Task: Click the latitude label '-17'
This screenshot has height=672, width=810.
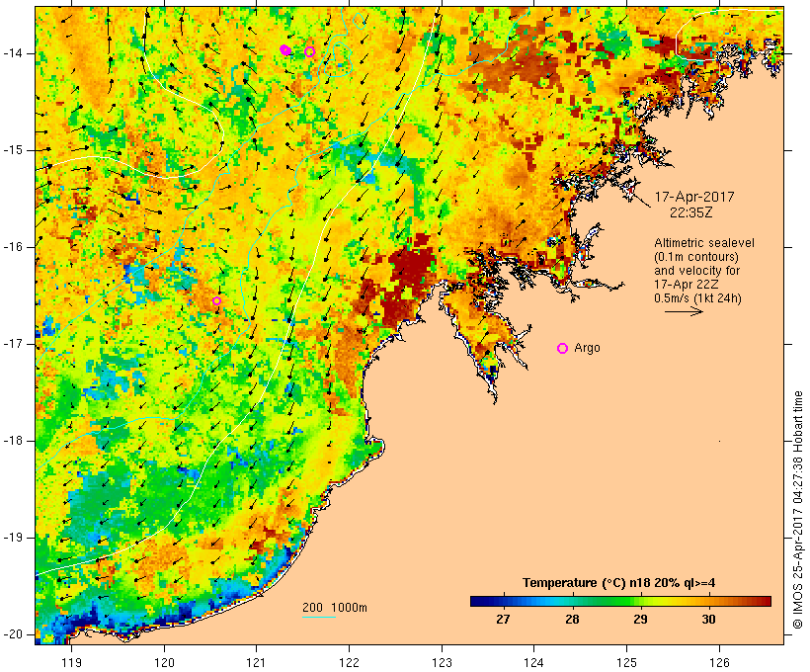Action: [x=12, y=344]
